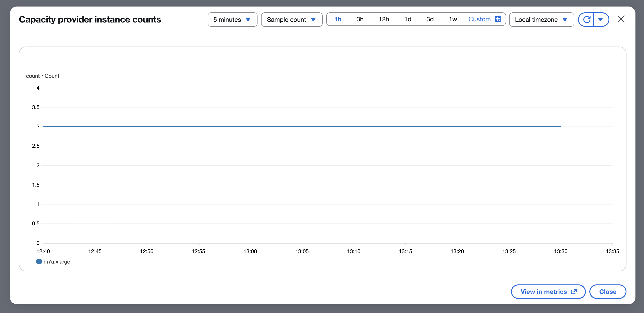Click the m7a.xlarge legend label
This screenshot has width=644, height=313.
[x=57, y=262]
